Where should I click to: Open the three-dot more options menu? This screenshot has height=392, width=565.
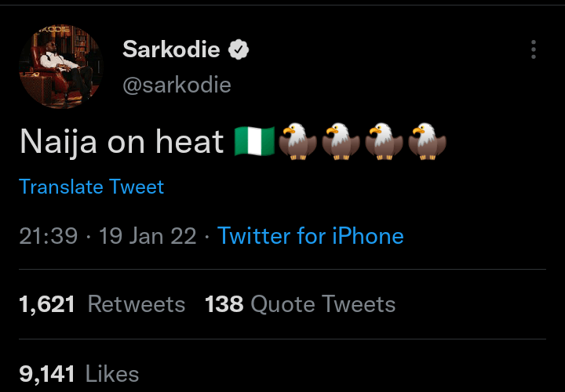(x=534, y=49)
